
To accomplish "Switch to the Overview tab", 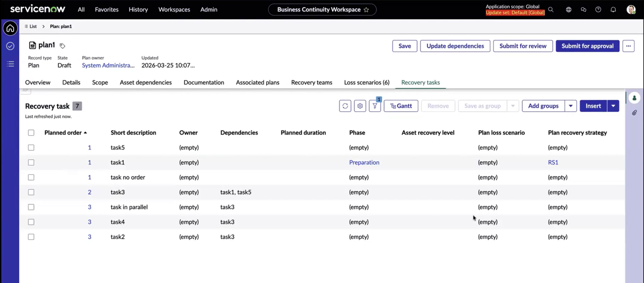I will tap(38, 82).
